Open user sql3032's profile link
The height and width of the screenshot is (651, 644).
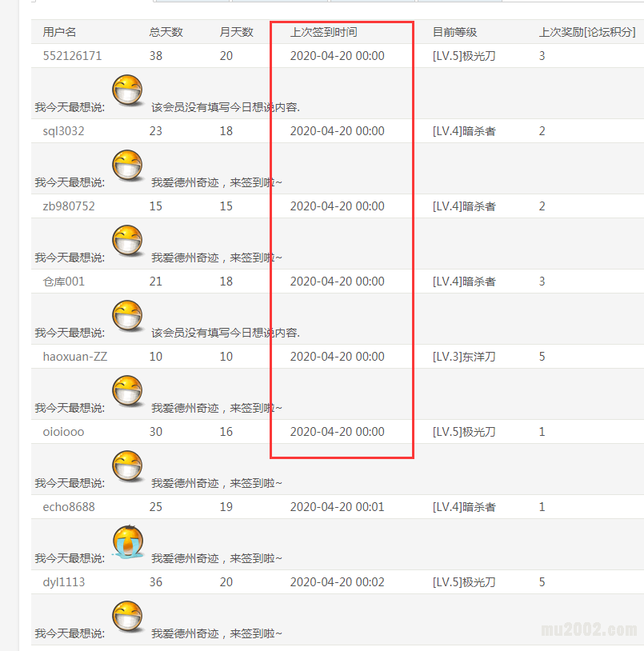(63, 131)
